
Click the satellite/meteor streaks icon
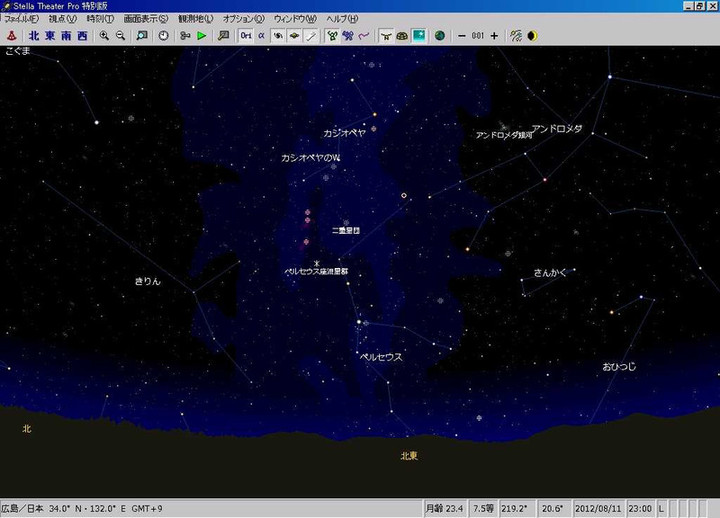coord(516,36)
